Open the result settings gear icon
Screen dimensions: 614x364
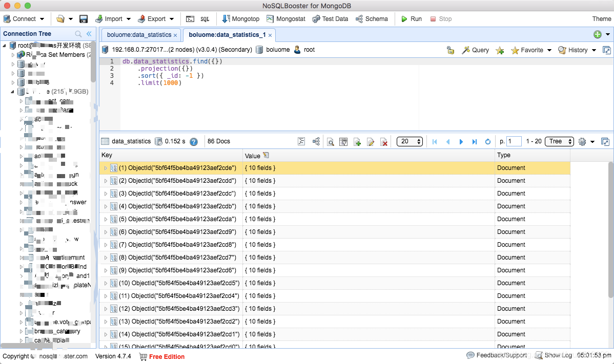(582, 141)
